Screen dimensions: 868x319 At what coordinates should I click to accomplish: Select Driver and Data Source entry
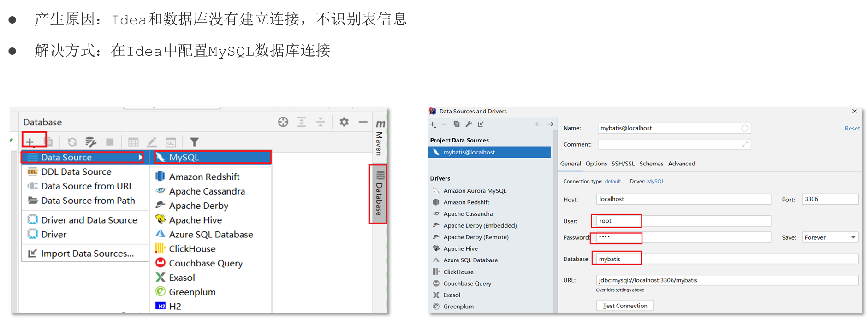coord(84,220)
